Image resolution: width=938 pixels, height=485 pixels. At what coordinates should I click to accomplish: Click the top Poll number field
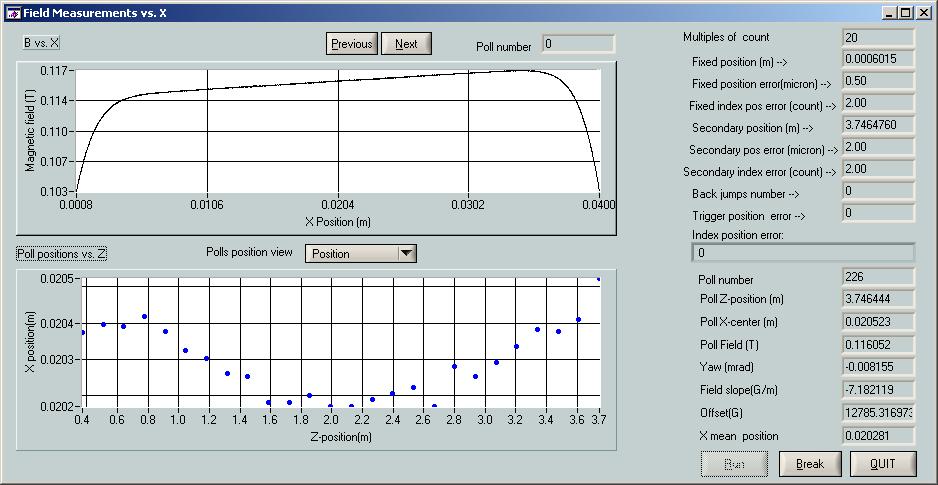click(578, 44)
